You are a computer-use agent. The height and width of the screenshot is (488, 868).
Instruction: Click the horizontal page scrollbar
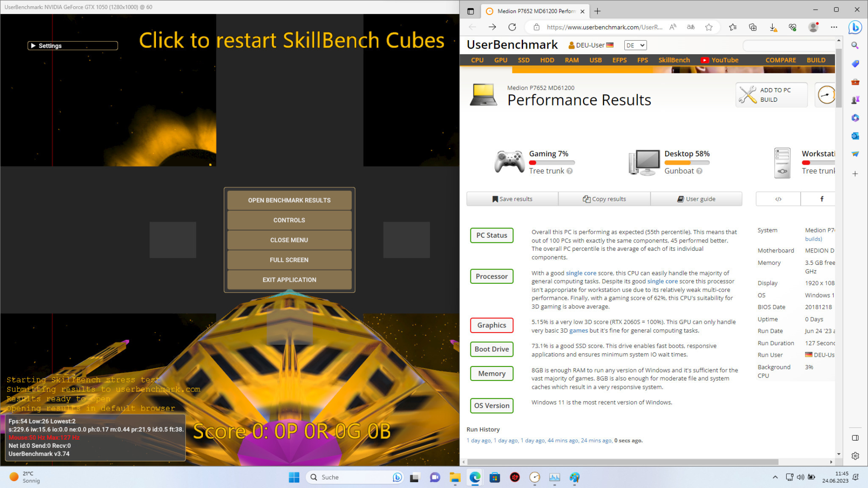(x=623, y=462)
